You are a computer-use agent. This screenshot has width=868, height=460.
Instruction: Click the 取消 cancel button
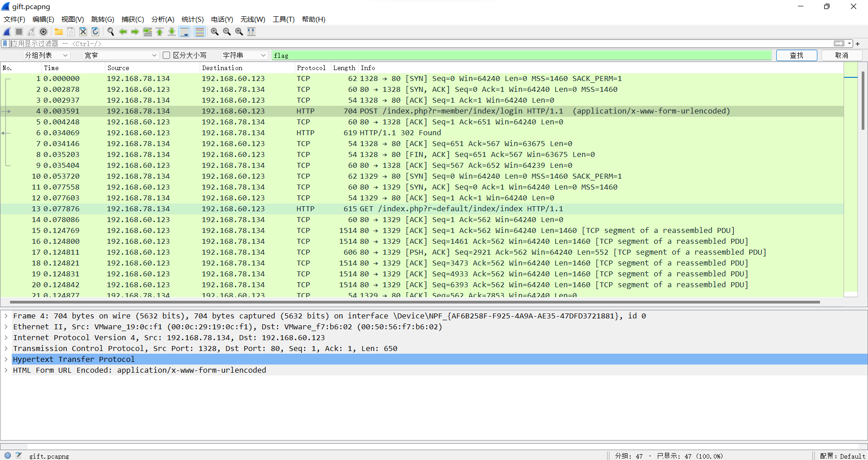pyautogui.click(x=842, y=55)
